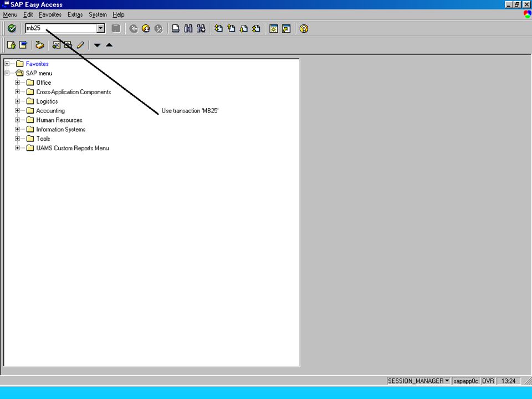
Task: Open the Extras menu
Action: pyautogui.click(x=75, y=14)
